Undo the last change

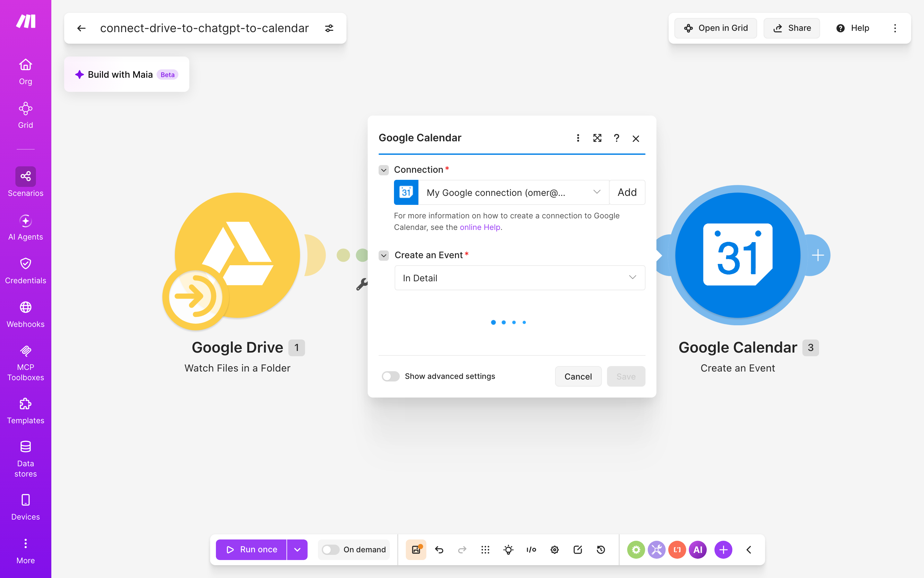click(439, 550)
